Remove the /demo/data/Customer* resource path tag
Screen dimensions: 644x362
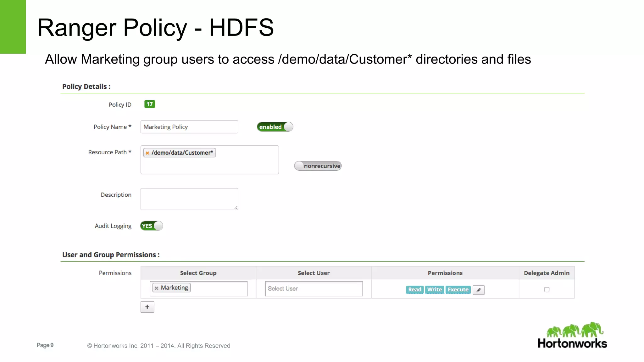[x=147, y=153]
